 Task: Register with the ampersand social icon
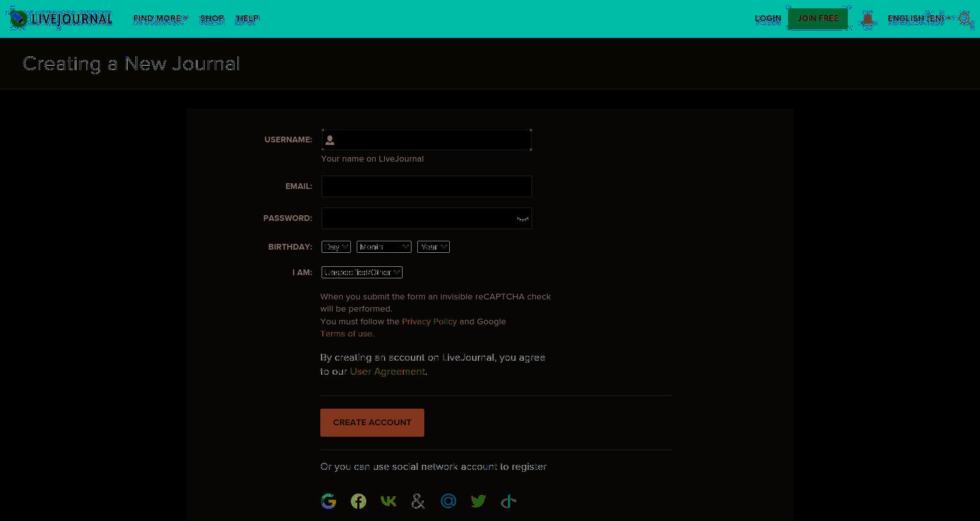click(x=419, y=501)
